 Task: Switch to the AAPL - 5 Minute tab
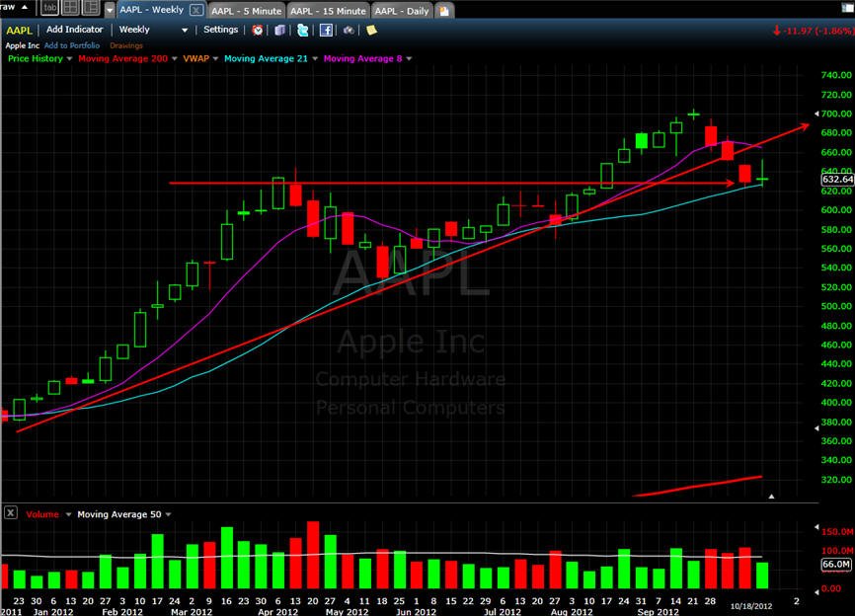[x=247, y=11]
